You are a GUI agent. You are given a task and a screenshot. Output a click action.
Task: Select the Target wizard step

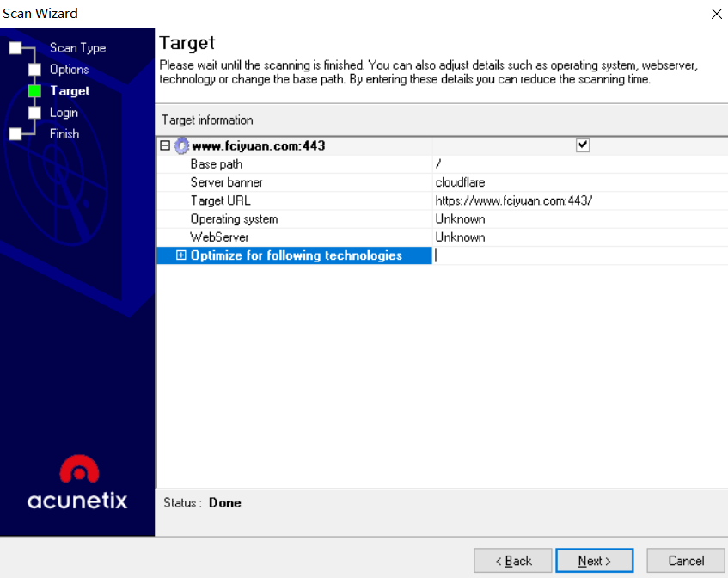click(70, 91)
